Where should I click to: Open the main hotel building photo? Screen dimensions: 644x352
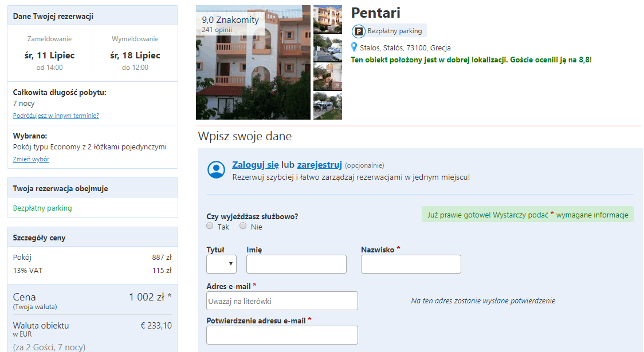click(x=253, y=62)
